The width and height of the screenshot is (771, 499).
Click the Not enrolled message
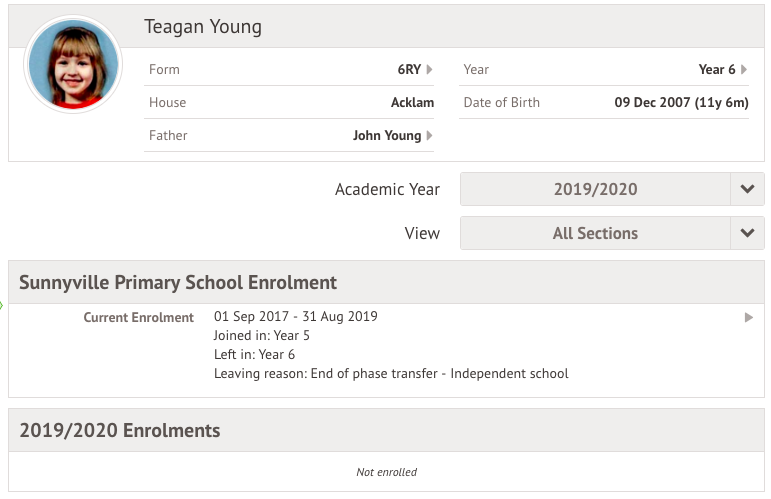pyautogui.click(x=386, y=472)
